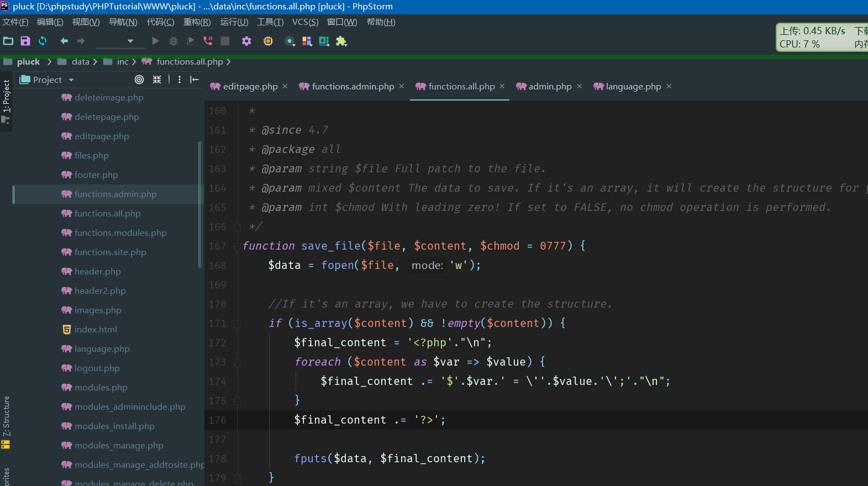Switch to the admin.php editor tab
This screenshot has width=868, height=486.
550,87
